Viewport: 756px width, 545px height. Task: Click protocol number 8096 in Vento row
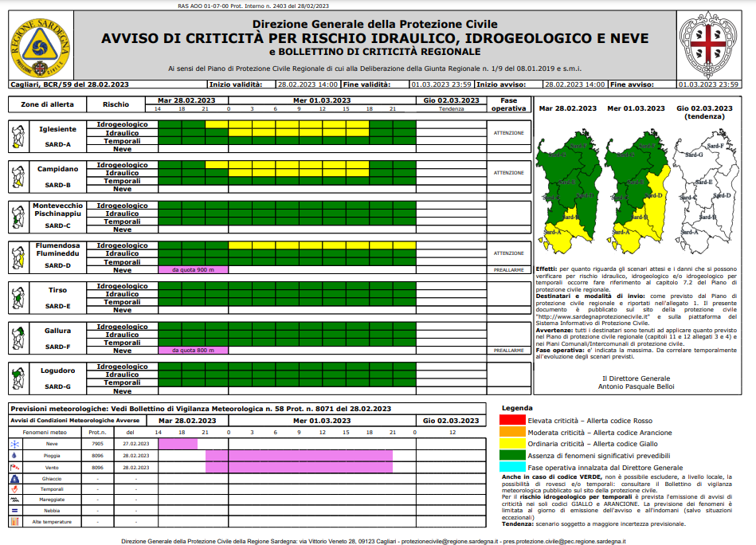(97, 468)
